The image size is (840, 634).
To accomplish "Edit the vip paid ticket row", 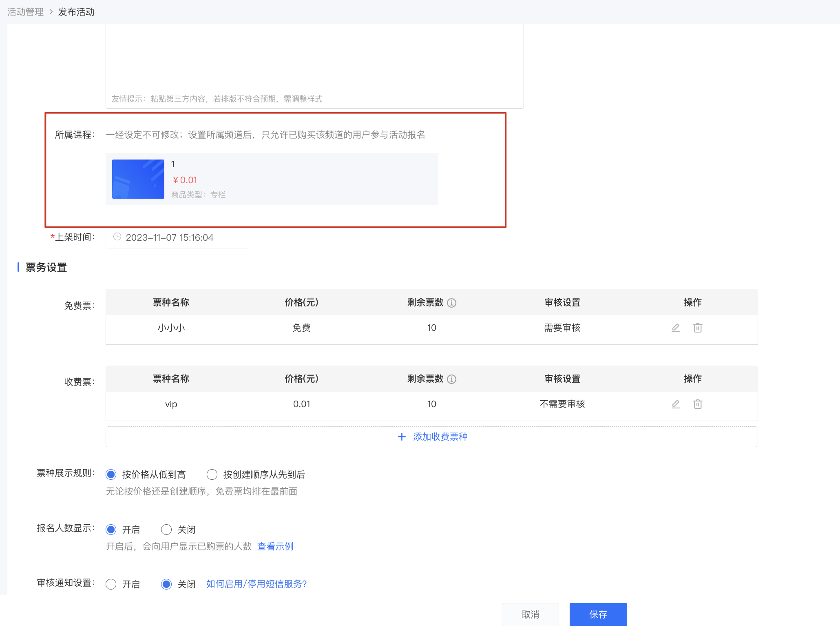I will (x=676, y=404).
